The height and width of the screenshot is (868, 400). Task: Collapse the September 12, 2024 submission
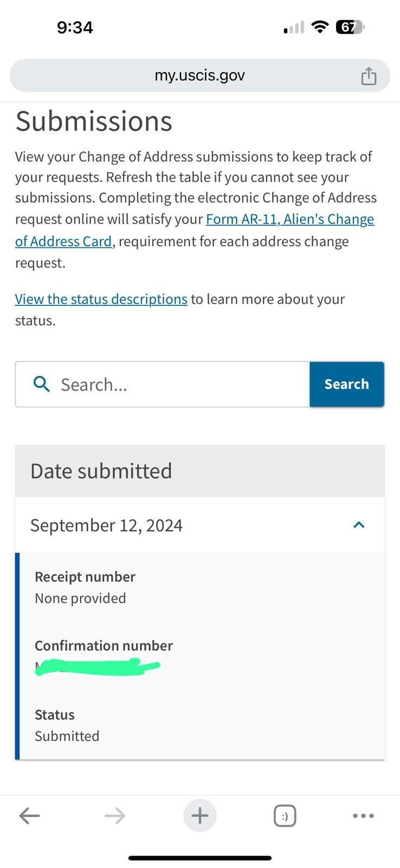click(x=359, y=525)
